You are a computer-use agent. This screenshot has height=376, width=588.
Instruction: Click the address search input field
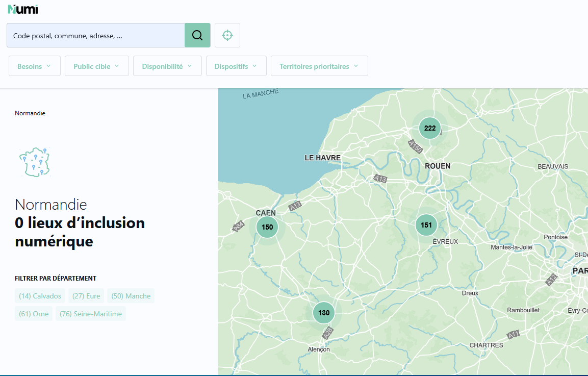[96, 36]
